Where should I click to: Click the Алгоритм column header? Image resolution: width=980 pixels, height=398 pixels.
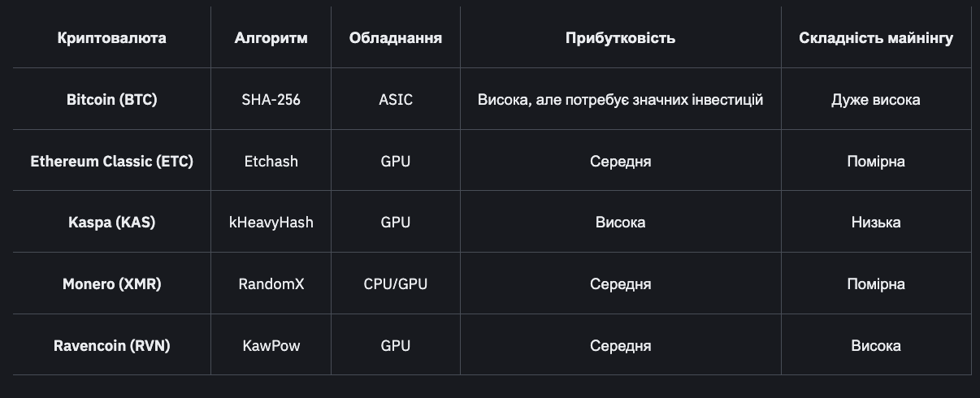271,38
